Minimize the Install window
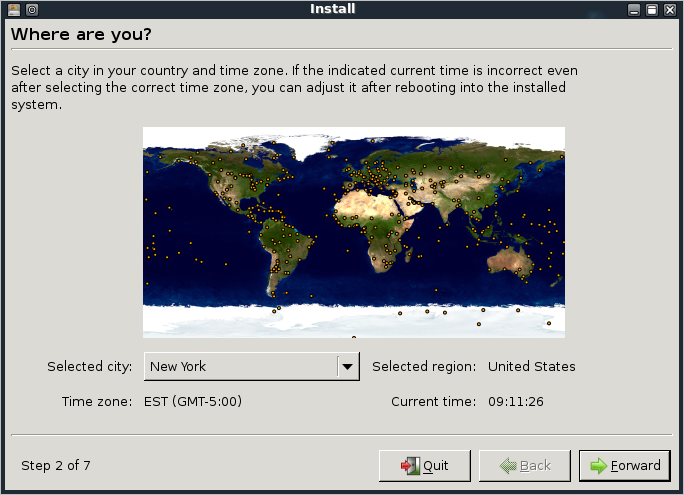The height and width of the screenshot is (495, 684). point(634,9)
